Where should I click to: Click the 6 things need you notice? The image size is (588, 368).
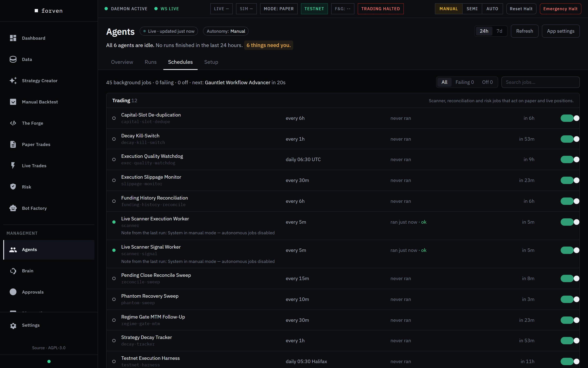[x=268, y=45]
